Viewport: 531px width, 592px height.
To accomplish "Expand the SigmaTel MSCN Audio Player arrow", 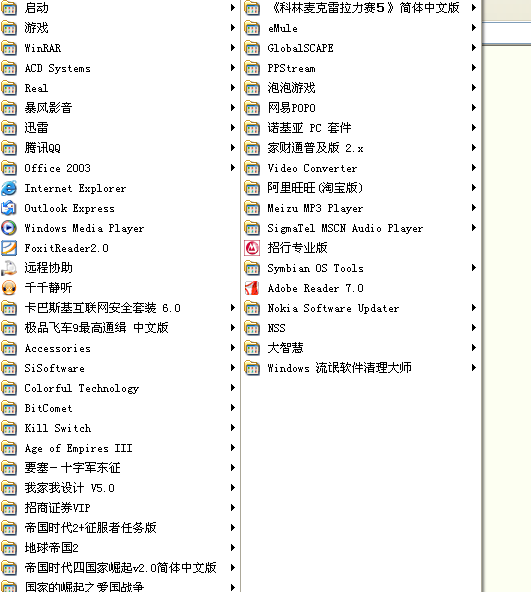I will click(x=474, y=228).
